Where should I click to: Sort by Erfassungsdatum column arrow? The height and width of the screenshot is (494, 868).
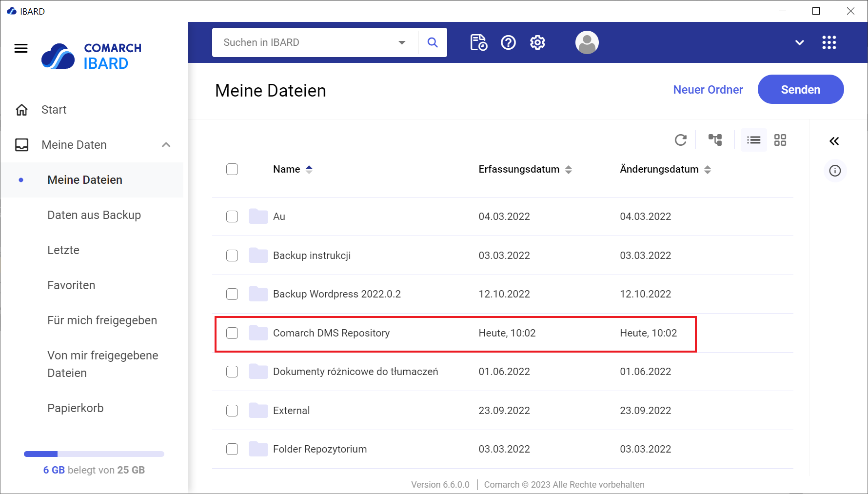coord(569,169)
